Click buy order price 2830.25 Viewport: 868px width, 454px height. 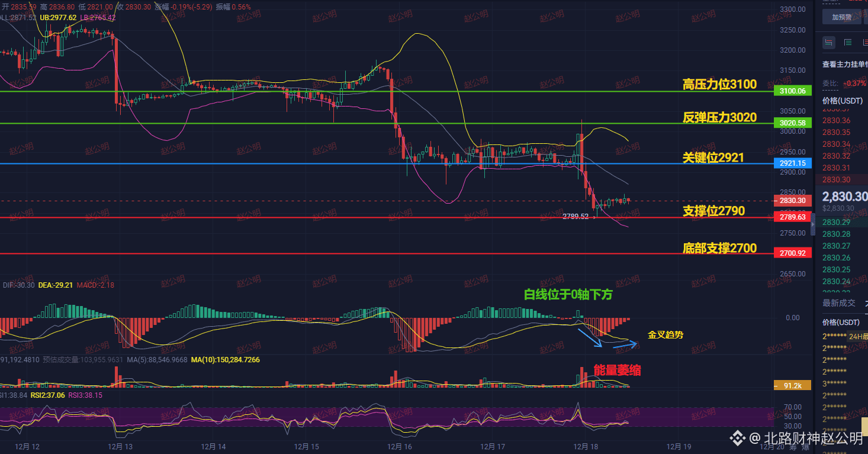point(837,270)
